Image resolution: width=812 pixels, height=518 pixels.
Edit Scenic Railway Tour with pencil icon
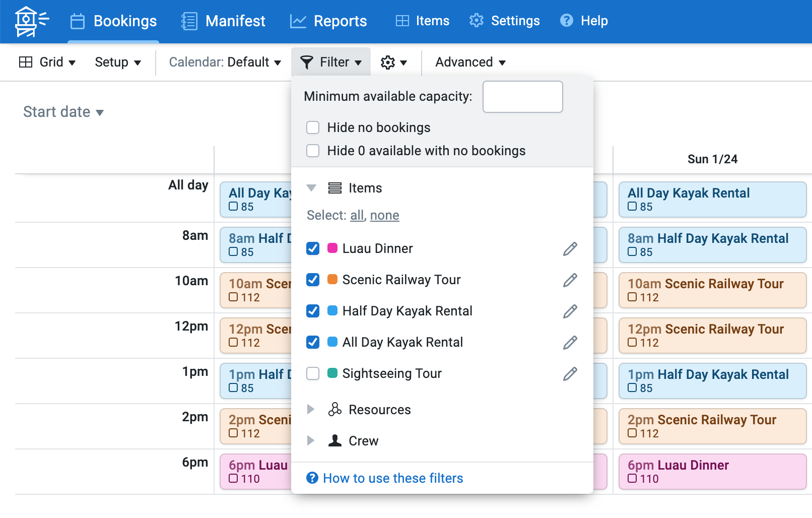[x=570, y=280]
